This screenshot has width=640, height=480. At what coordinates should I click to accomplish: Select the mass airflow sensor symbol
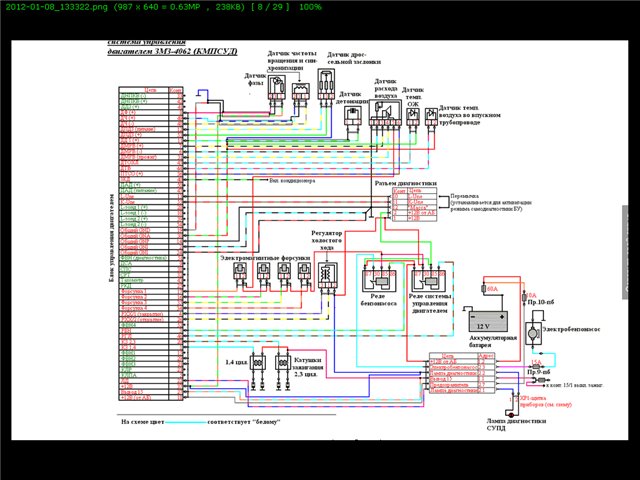[x=380, y=118]
